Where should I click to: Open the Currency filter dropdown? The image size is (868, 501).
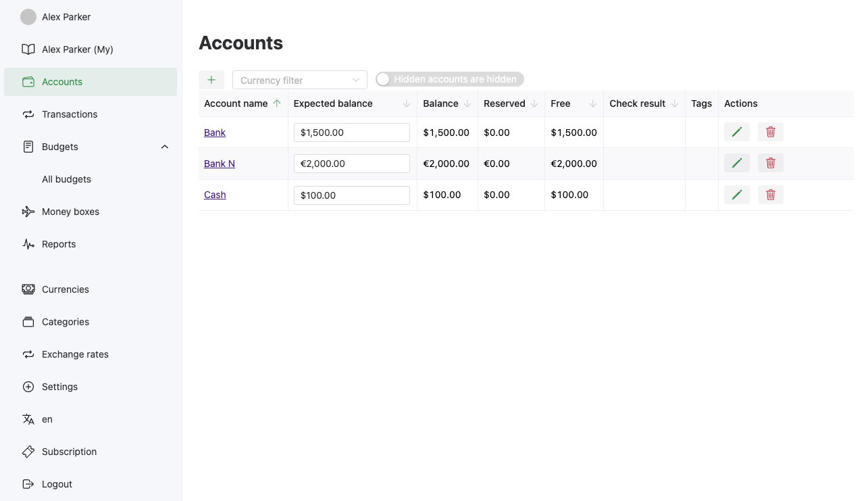click(x=300, y=80)
